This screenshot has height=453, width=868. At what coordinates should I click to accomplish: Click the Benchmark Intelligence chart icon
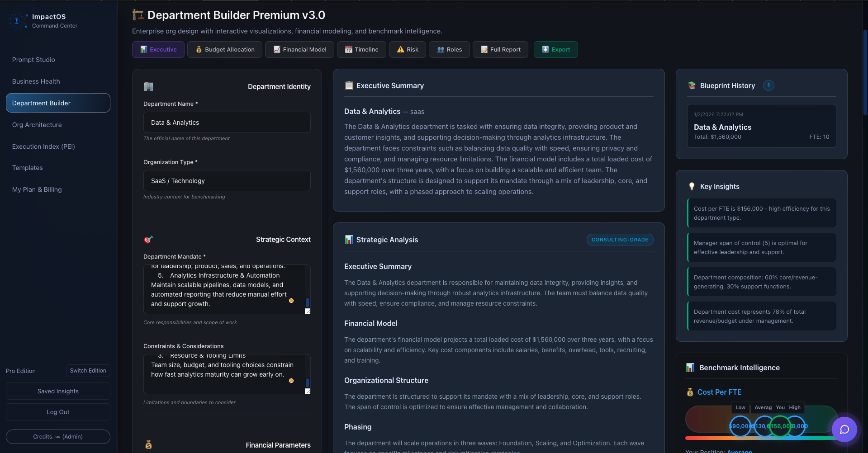tap(690, 368)
